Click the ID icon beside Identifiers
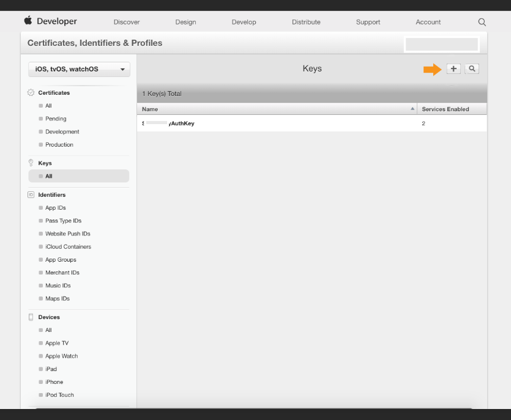Screen dimensions: 511x420 [32, 195]
